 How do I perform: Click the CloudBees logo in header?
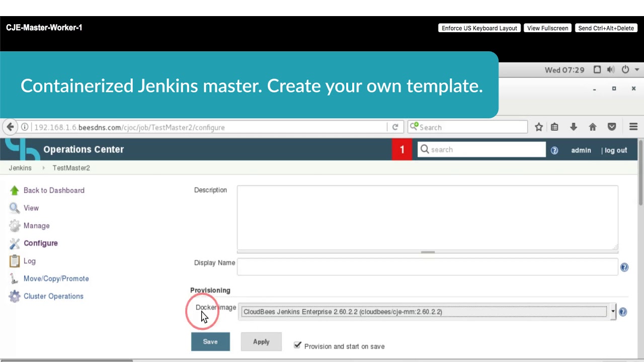22,149
